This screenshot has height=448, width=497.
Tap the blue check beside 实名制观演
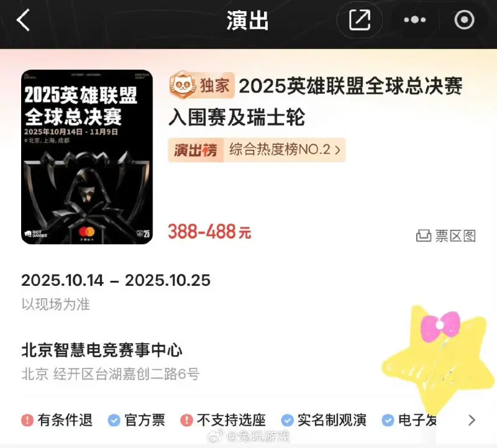tap(287, 421)
